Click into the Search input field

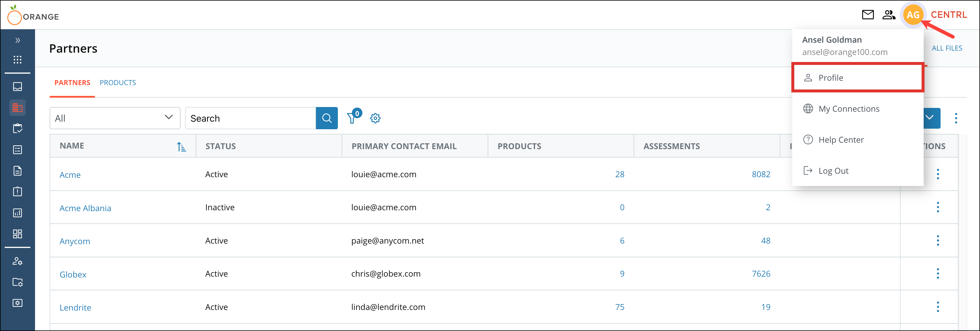250,118
